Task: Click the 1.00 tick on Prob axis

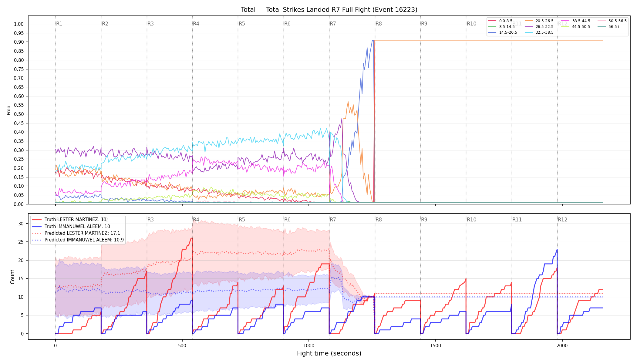Action: (19, 24)
